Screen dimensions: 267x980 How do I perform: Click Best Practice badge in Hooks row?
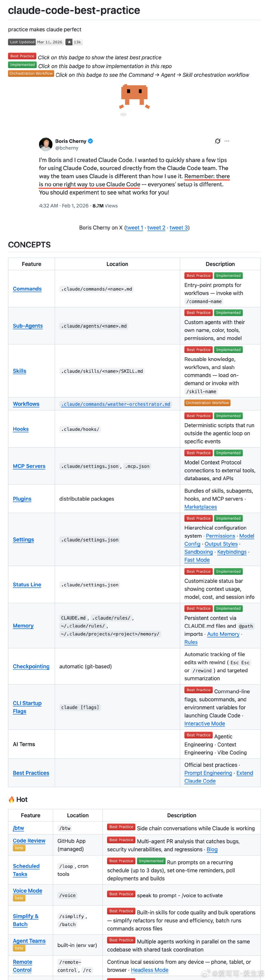click(x=199, y=416)
